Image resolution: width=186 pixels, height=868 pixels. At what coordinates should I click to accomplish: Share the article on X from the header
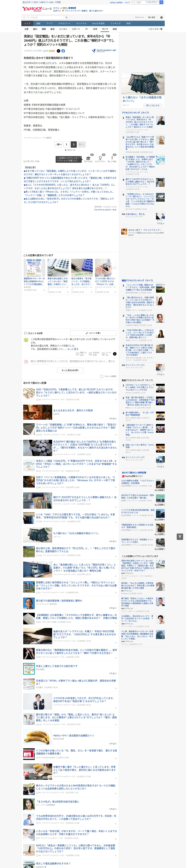tap(58, 51)
